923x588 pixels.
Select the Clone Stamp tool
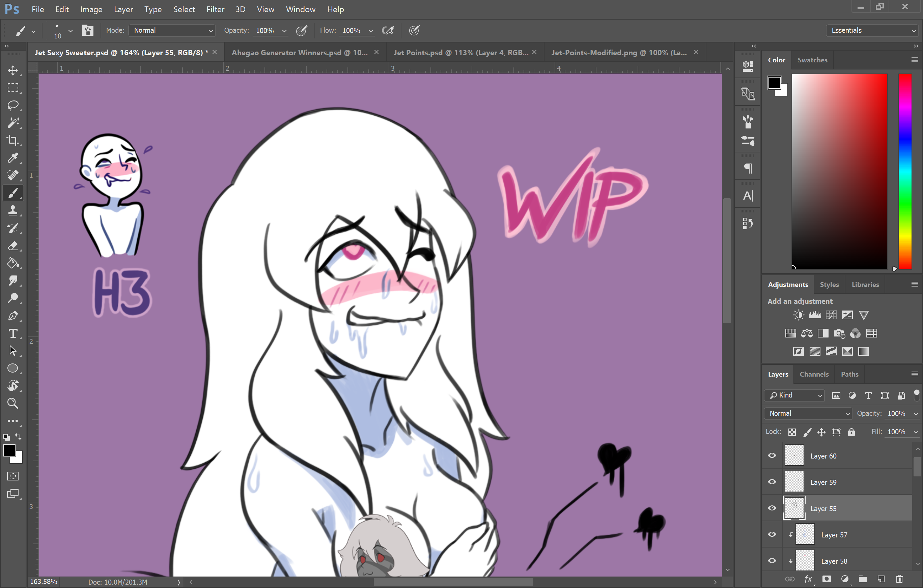pos(13,210)
